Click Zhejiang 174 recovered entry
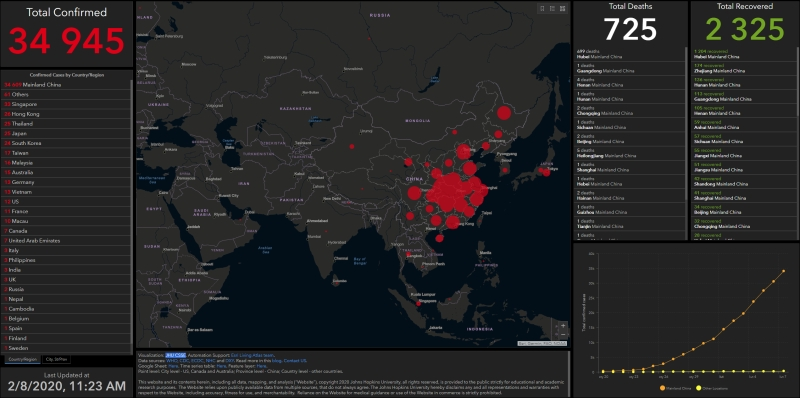The image size is (800, 398). 743,68
